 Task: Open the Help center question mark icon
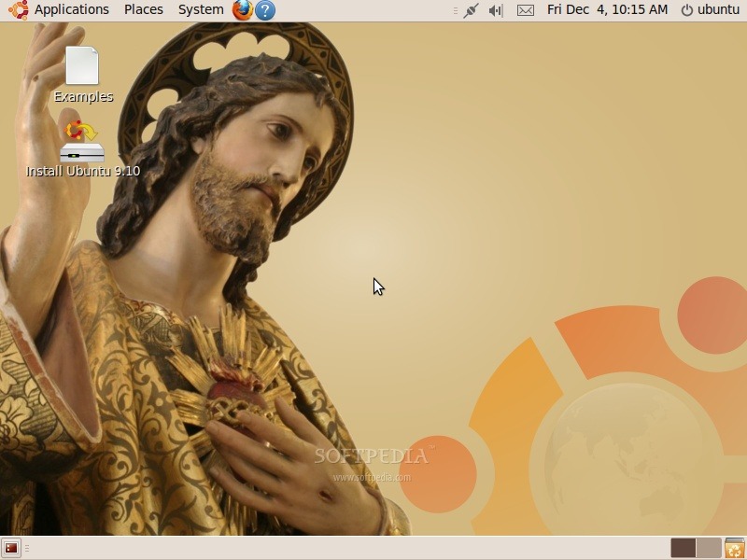[265, 10]
